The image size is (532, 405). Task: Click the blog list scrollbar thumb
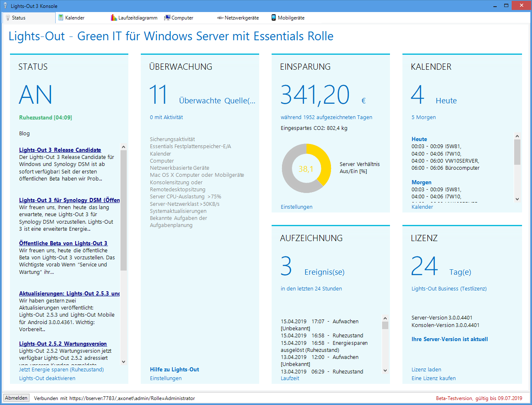click(x=123, y=210)
